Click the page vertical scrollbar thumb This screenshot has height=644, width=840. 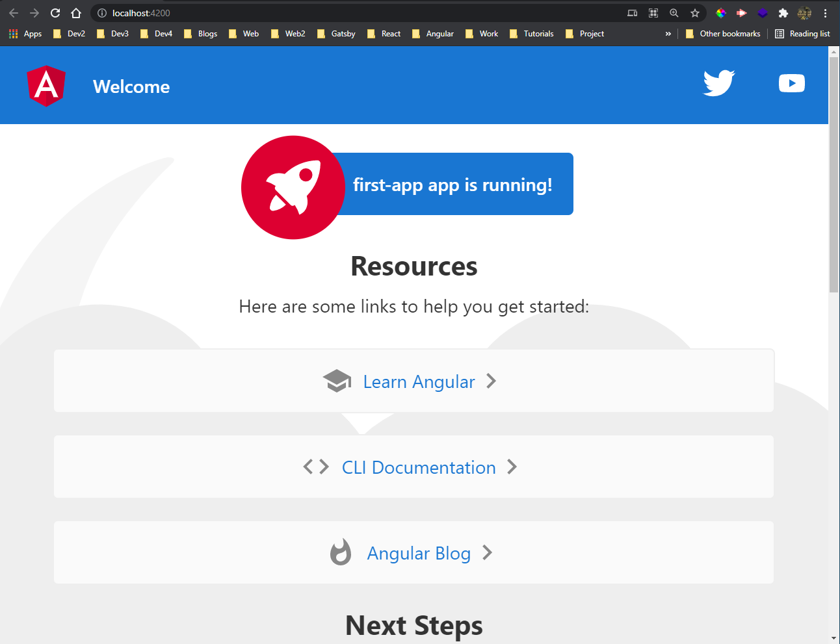(x=834, y=175)
